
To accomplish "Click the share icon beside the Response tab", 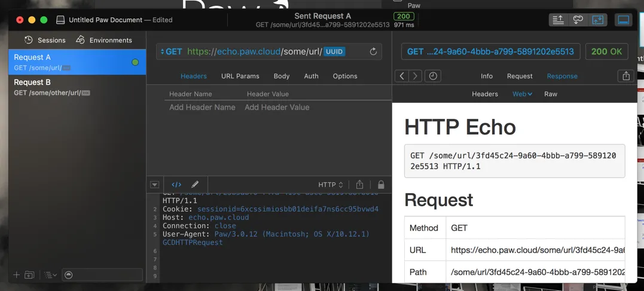I will click(x=625, y=76).
